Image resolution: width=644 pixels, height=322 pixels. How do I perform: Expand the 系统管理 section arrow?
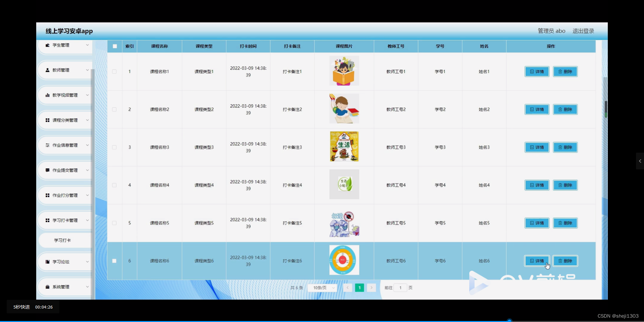coord(87,287)
